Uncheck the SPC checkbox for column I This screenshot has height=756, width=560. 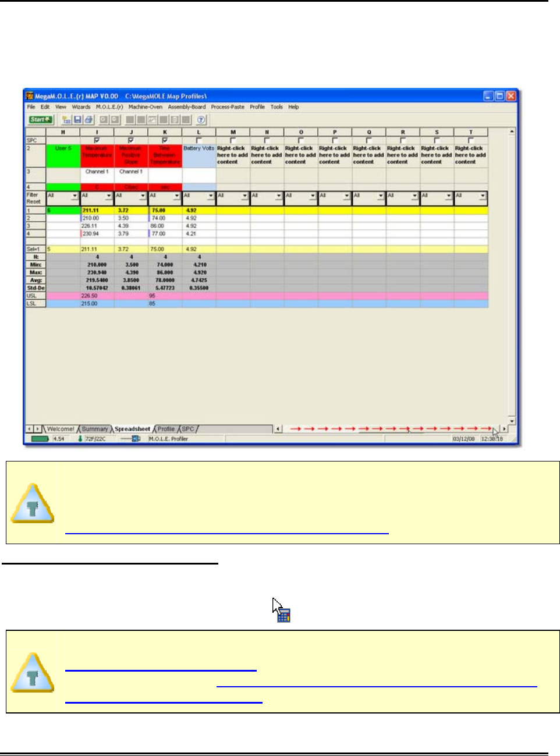point(97,140)
